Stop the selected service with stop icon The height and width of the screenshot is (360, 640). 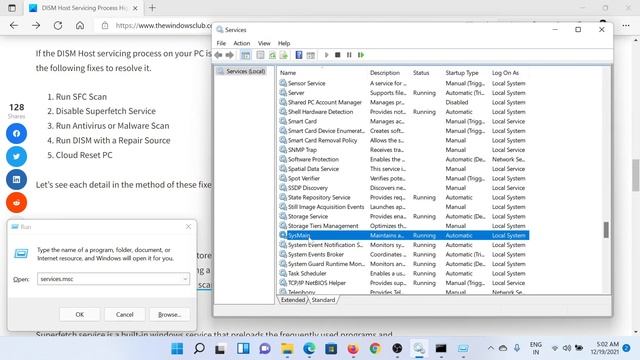(x=338, y=55)
